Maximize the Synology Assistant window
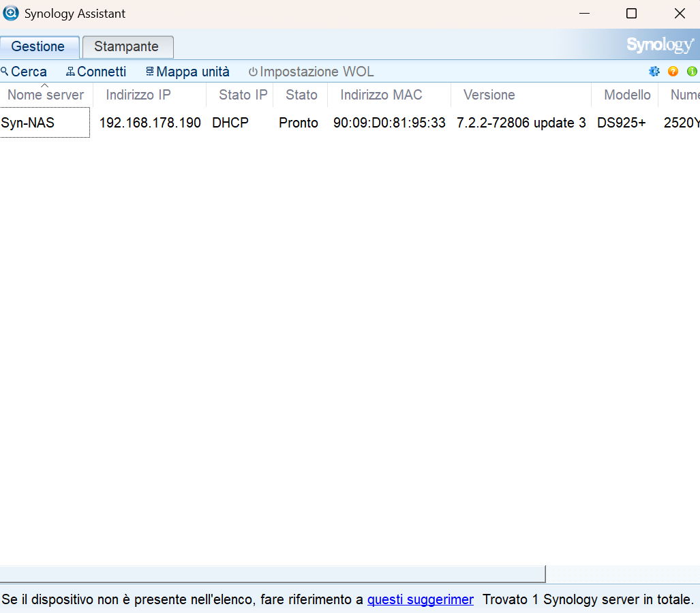700x613 pixels. [x=631, y=14]
